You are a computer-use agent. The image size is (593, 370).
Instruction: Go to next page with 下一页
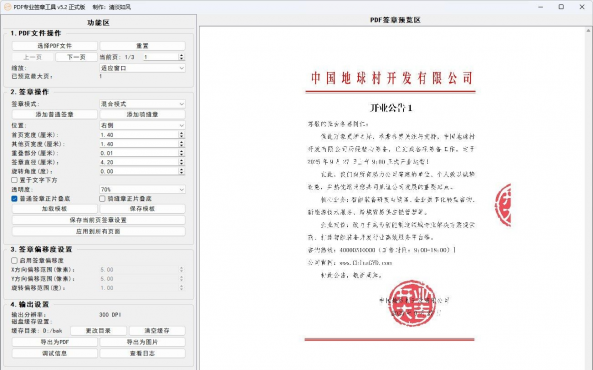[76, 57]
